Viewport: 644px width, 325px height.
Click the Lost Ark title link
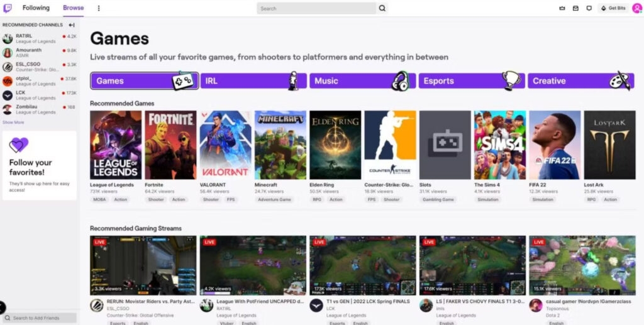click(x=594, y=185)
